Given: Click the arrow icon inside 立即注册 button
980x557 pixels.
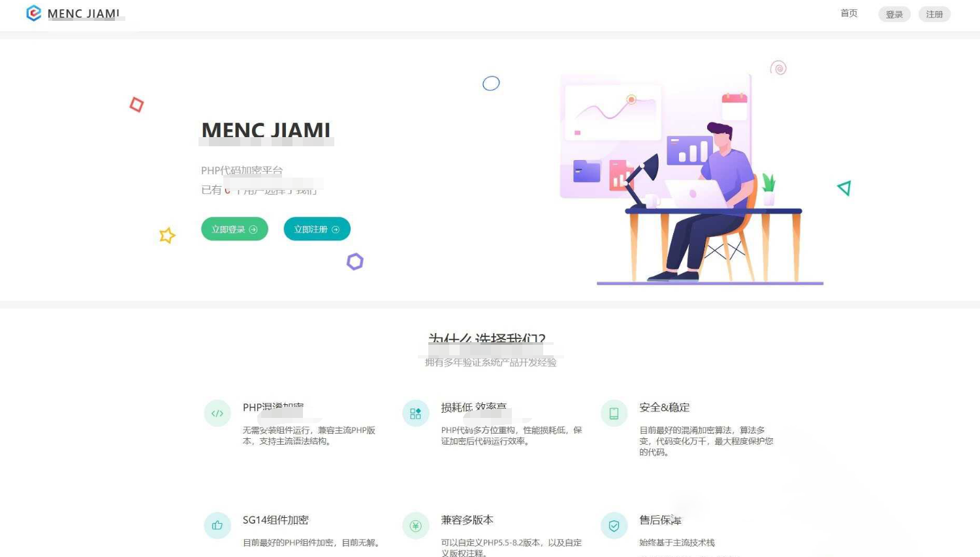Looking at the screenshot, I should tap(335, 229).
